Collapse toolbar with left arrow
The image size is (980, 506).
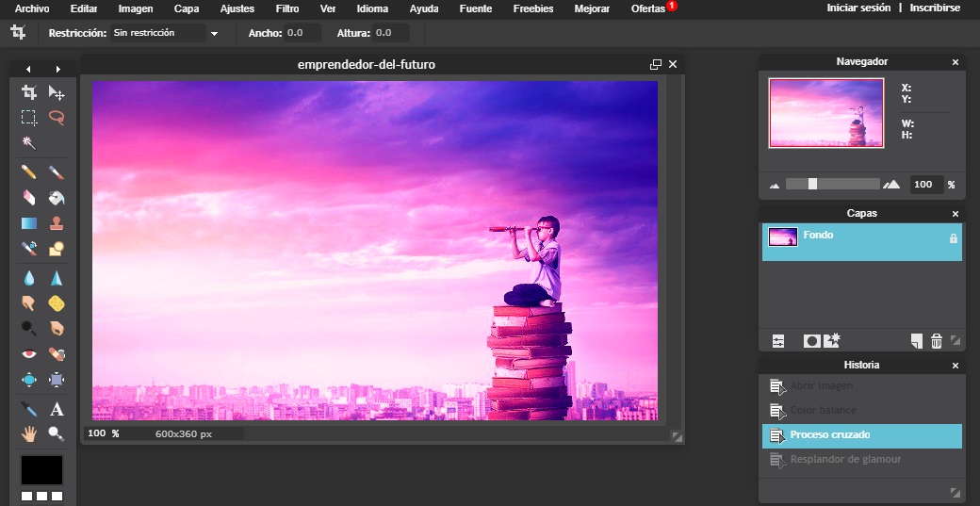coord(28,70)
